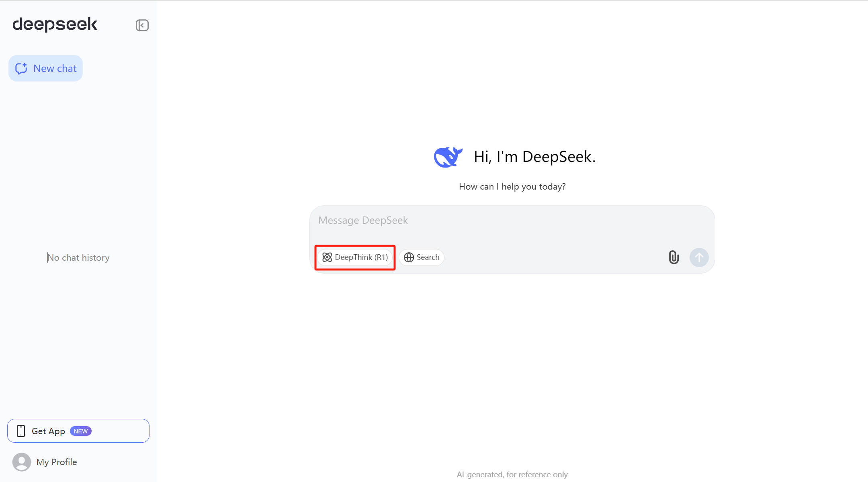The image size is (868, 482).
Task: Click the 'No chat history' text
Action: 78,257
